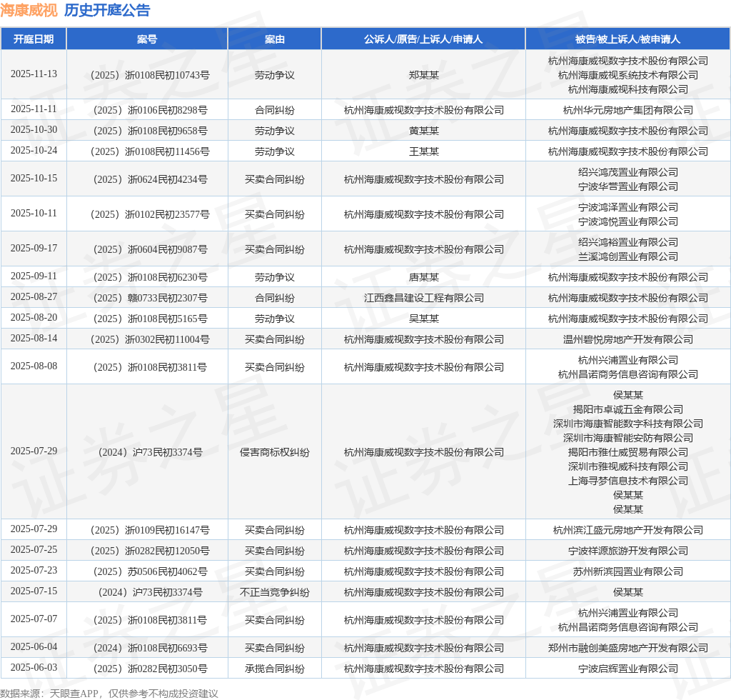731x700 pixels.
Task: Click case number 浙0624民初4234号
Action: (x=150, y=179)
